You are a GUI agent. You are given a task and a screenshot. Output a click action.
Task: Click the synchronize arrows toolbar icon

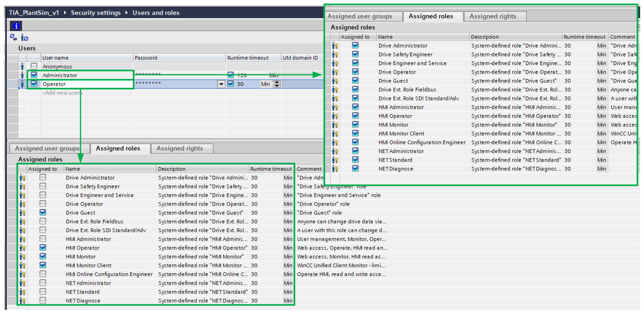(x=13, y=37)
